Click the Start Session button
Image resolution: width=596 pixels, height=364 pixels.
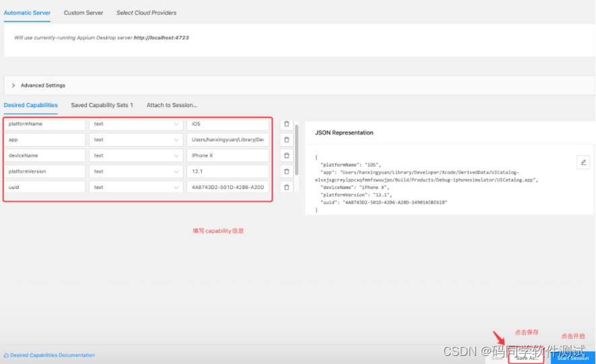[573, 358]
